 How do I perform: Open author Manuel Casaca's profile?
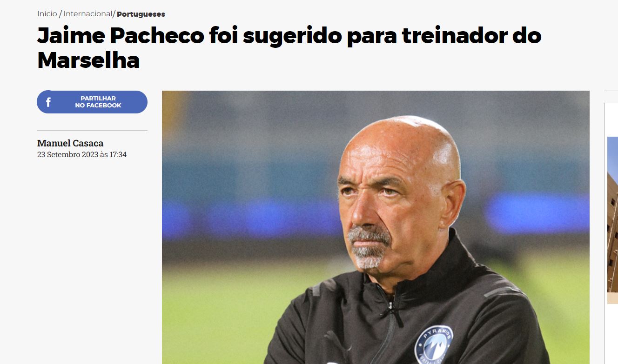(x=70, y=143)
